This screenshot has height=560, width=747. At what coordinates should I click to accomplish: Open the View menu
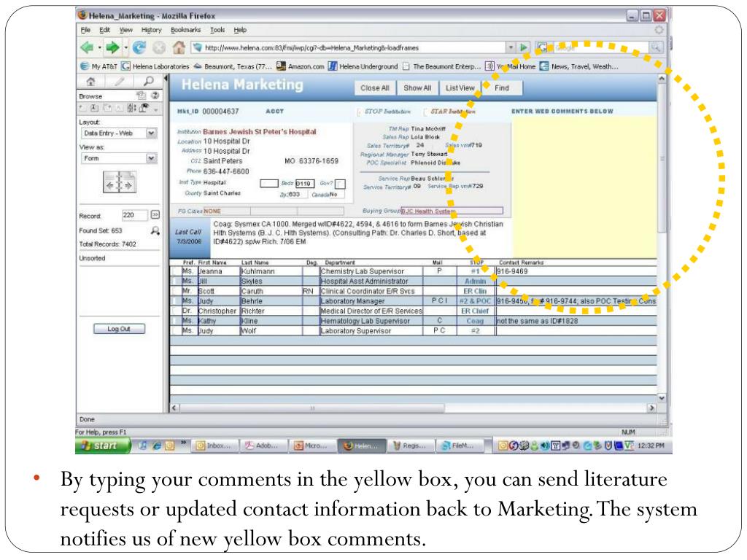point(125,29)
